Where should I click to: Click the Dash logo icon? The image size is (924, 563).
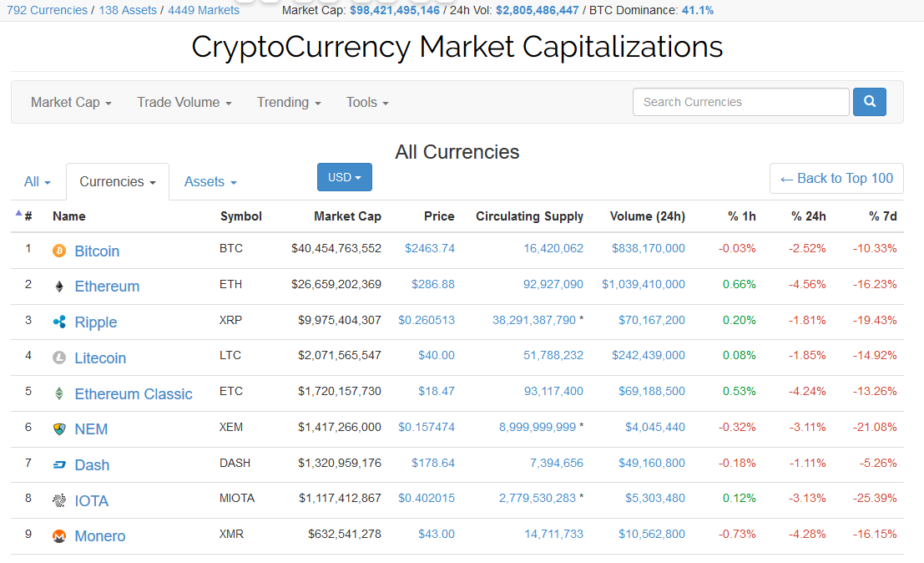click(x=59, y=465)
